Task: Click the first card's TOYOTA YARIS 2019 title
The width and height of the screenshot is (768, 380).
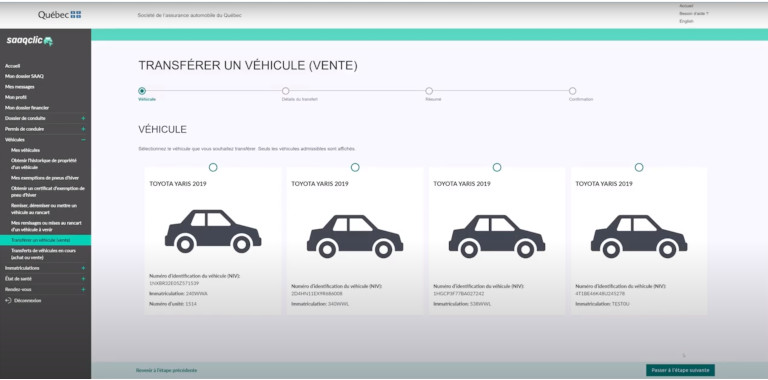Action: 178,184
